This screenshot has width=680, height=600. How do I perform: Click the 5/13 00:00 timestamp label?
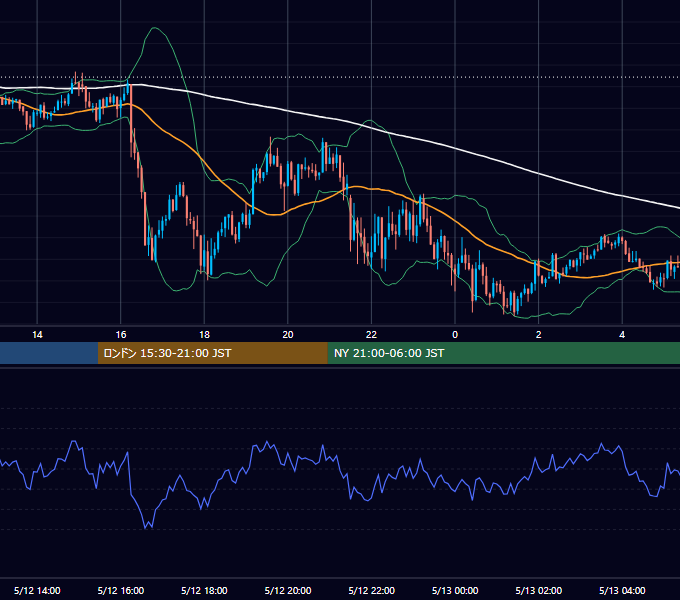click(x=455, y=590)
